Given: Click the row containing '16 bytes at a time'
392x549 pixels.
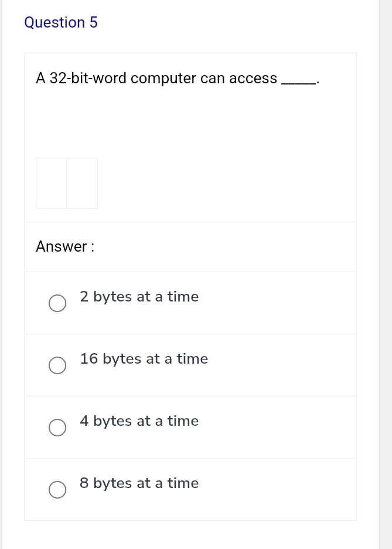Looking at the screenshot, I should (x=190, y=365).
